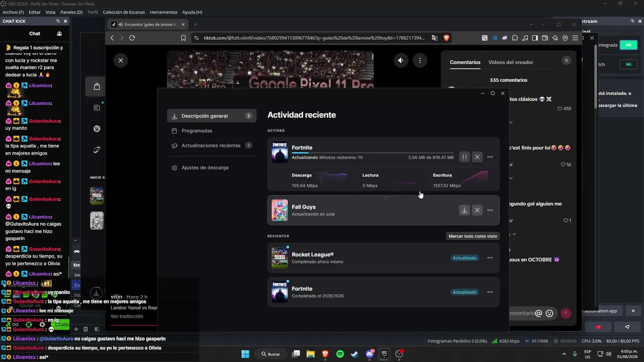Screen dimensions: 644x362
Task: Start the Fall Guys queued download
Action: 464,210
